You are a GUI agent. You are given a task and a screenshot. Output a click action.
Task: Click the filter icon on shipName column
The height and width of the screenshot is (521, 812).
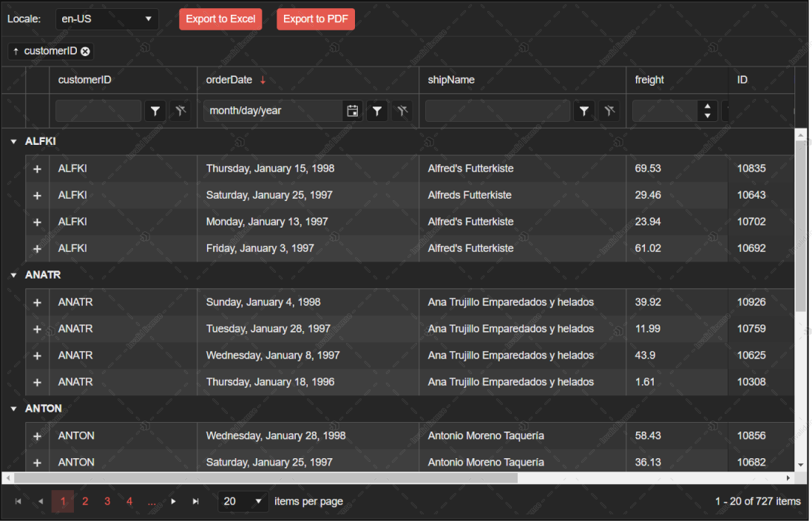[x=584, y=110]
